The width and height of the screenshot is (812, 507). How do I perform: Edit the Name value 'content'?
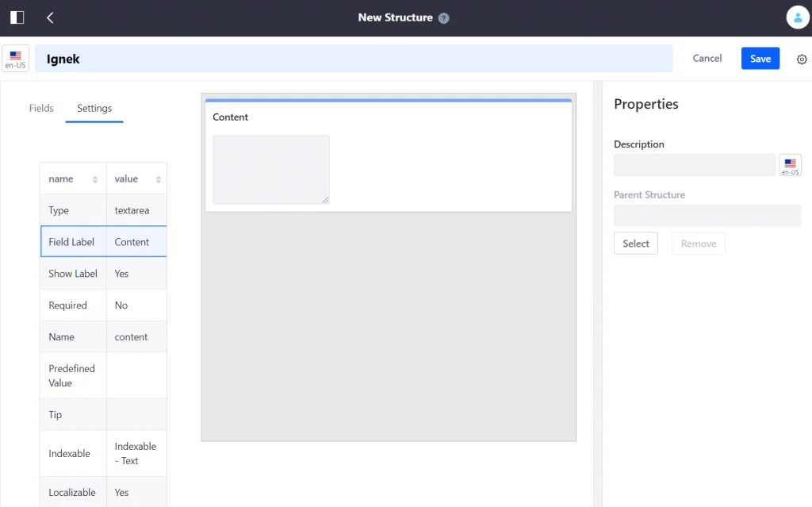[136, 336]
